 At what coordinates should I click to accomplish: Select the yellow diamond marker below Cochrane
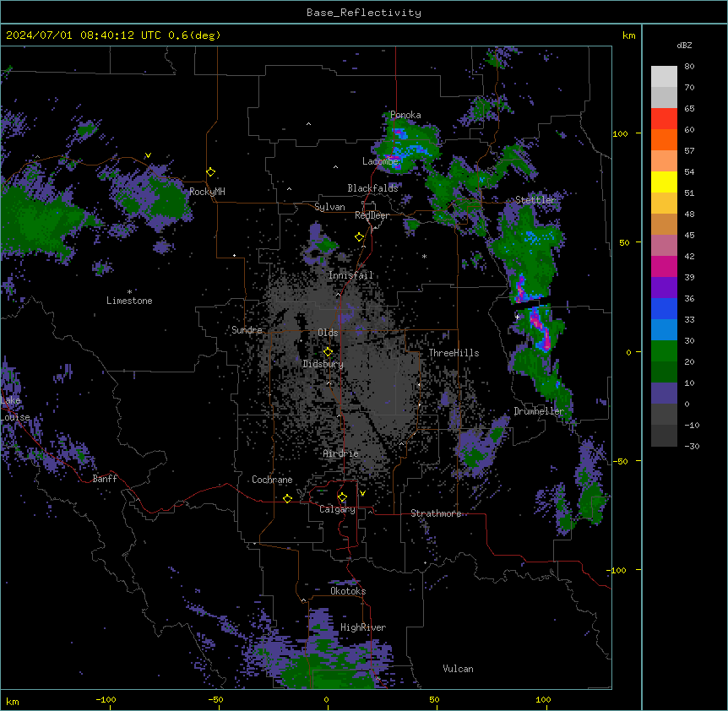click(x=287, y=498)
